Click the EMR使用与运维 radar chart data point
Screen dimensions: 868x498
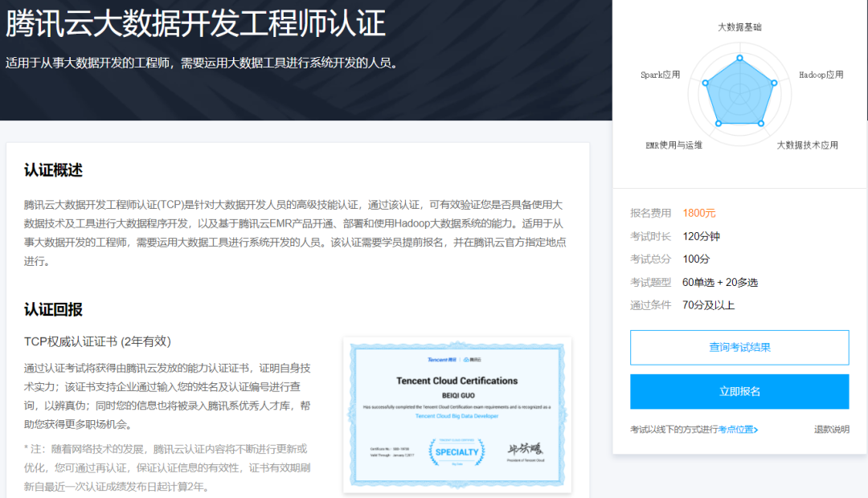tap(719, 123)
